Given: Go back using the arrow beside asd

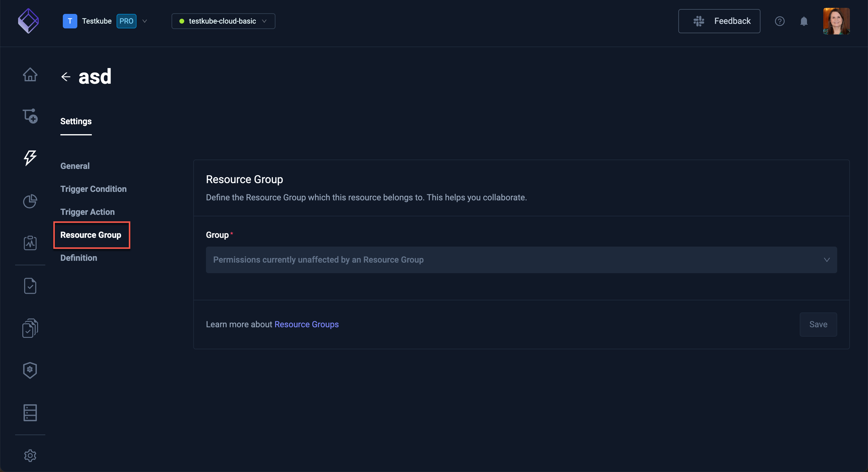Looking at the screenshot, I should point(66,76).
